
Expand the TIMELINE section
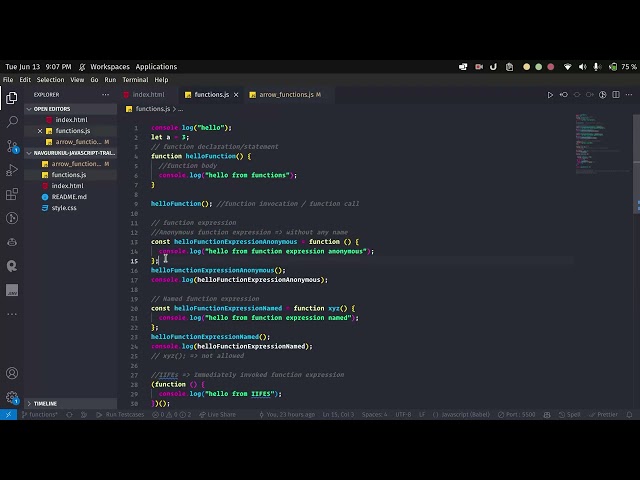(x=70, y=404)
